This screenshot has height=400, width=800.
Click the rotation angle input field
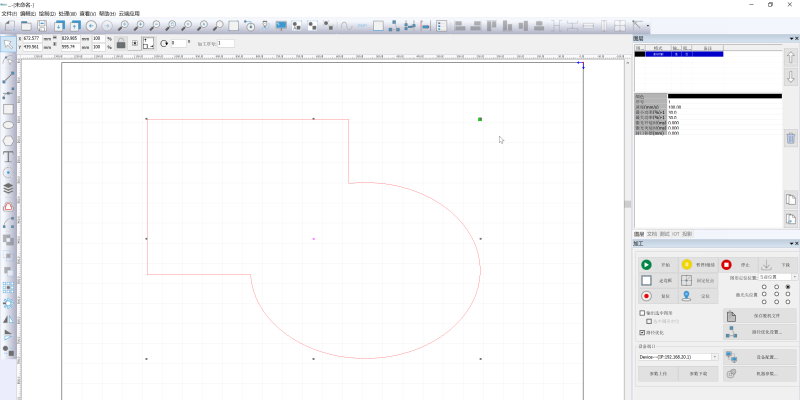(x=179, y=43)
